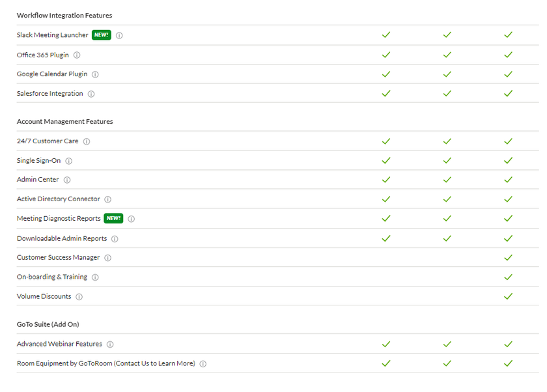Screen dimensions: 547x392
Task: Show Active Directory Connector info tooltip
Action: (x=108, y=200)
